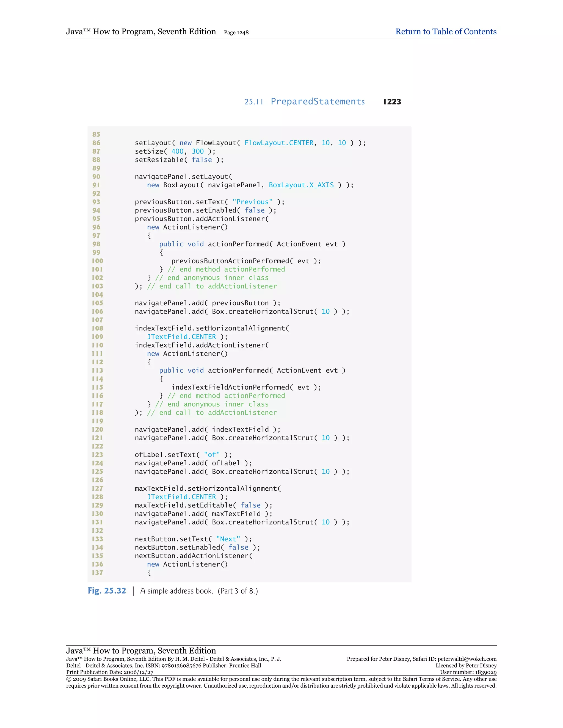Click the Fig. 25.32 caption label
This screenshot has height=728, width=563.
[x=107, y=591]
